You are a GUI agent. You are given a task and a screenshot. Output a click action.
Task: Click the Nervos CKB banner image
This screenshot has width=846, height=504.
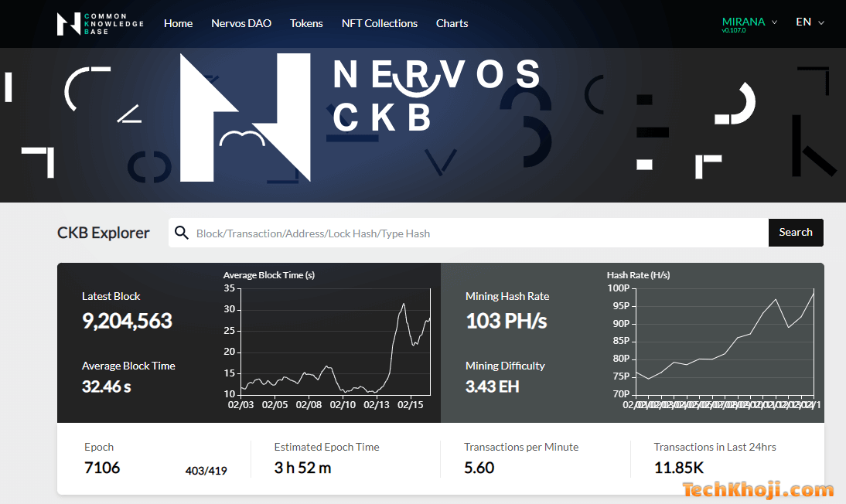pyautogui.click(x=423, y=125)
